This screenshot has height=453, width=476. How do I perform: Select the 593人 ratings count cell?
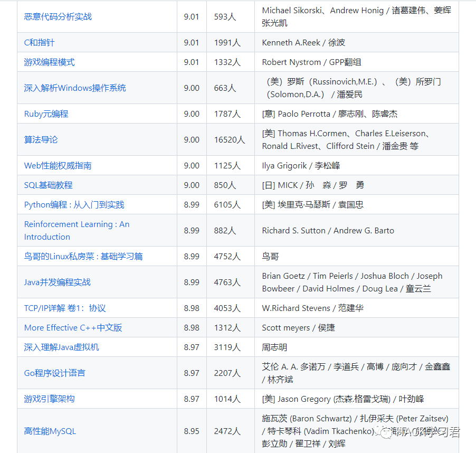tap(231, 17)
